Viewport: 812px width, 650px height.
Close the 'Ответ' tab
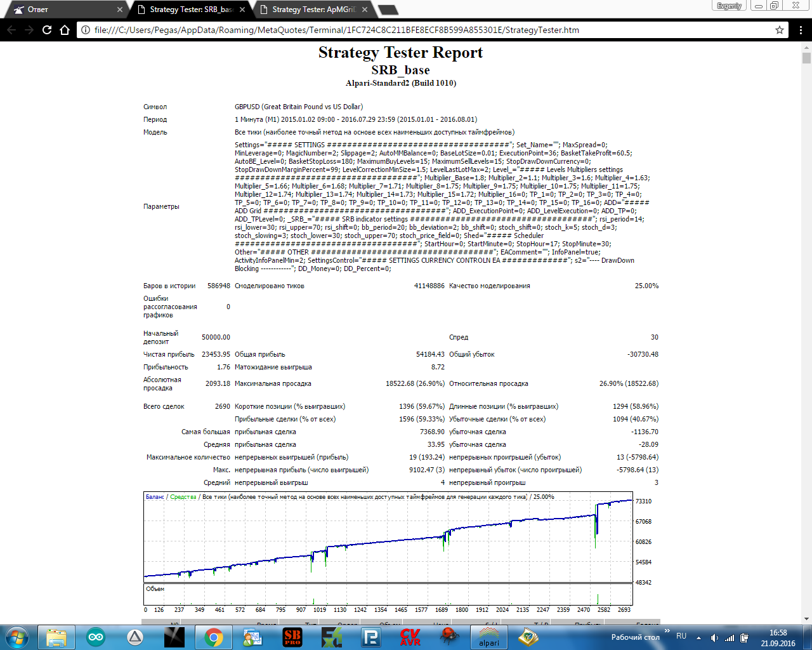click(120, 10)
